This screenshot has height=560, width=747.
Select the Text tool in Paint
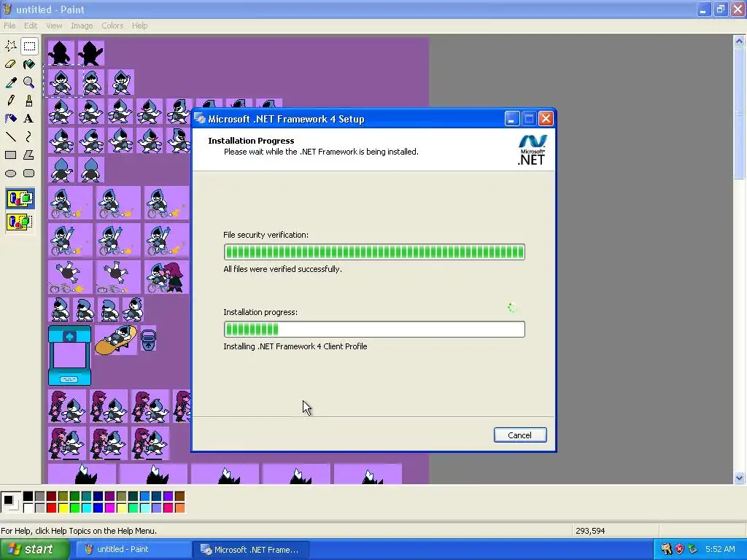pyautogui.click(x=29, y=119)
